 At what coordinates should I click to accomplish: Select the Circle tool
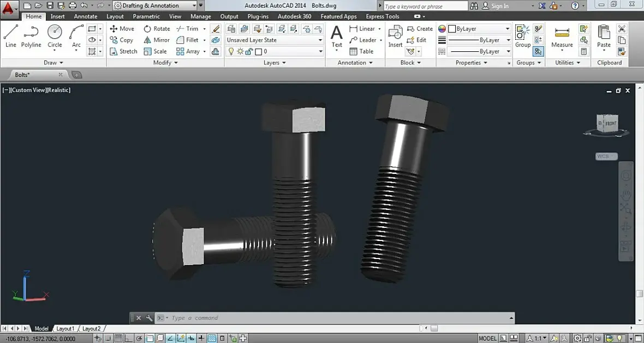point(55,36)
